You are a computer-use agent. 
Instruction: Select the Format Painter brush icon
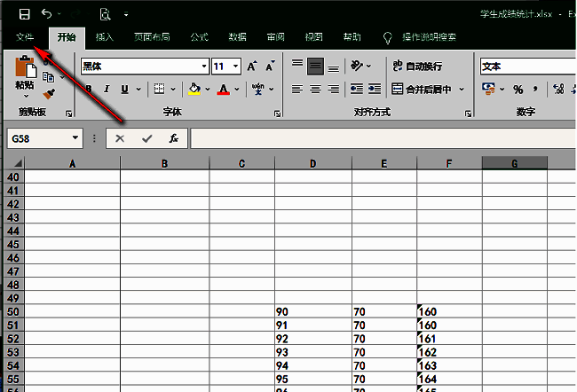49,94
